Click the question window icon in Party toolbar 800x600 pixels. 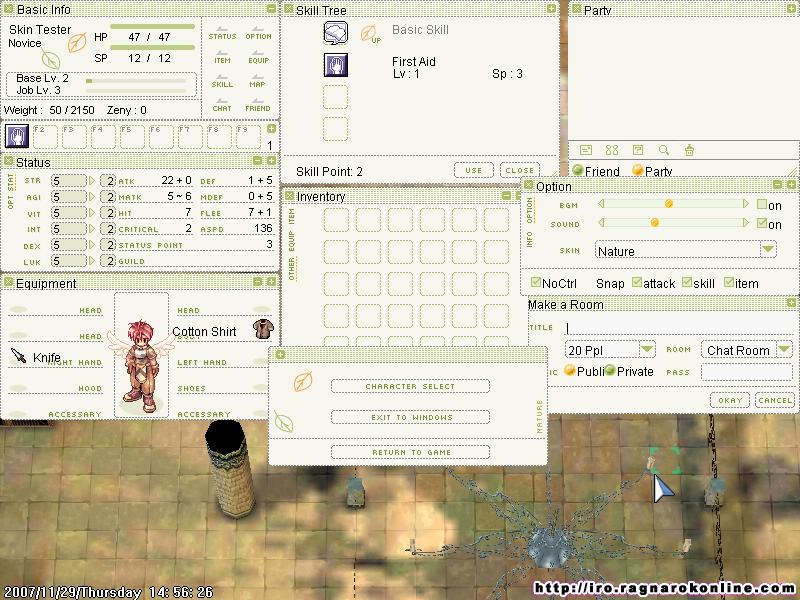[638, 150]
